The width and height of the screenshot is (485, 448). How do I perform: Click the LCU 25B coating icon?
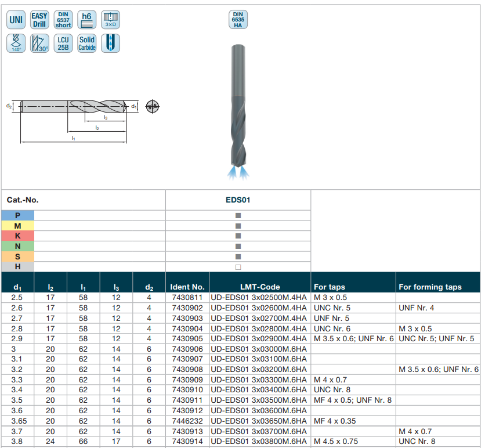(x=63, y=44)
